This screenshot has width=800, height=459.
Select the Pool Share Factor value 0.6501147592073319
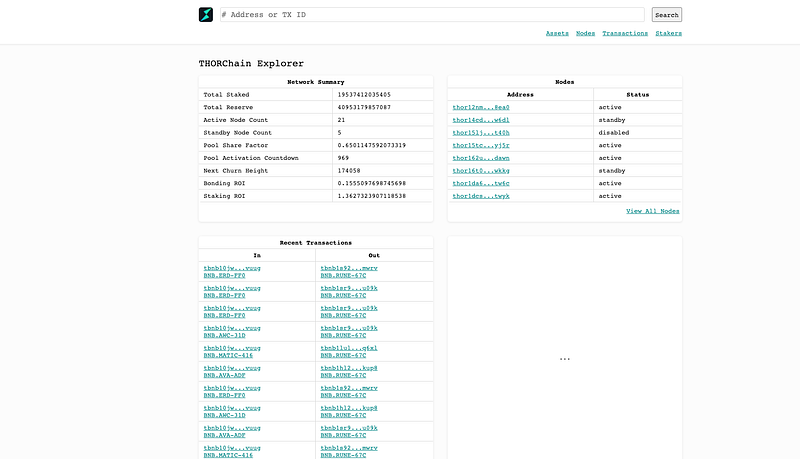[372, 145]
